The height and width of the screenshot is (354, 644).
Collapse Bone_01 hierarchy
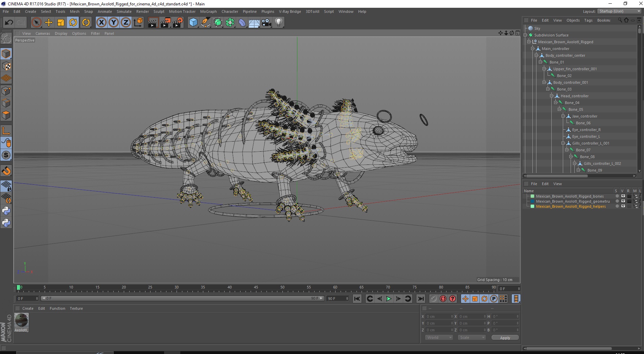[x=540, y=62]
